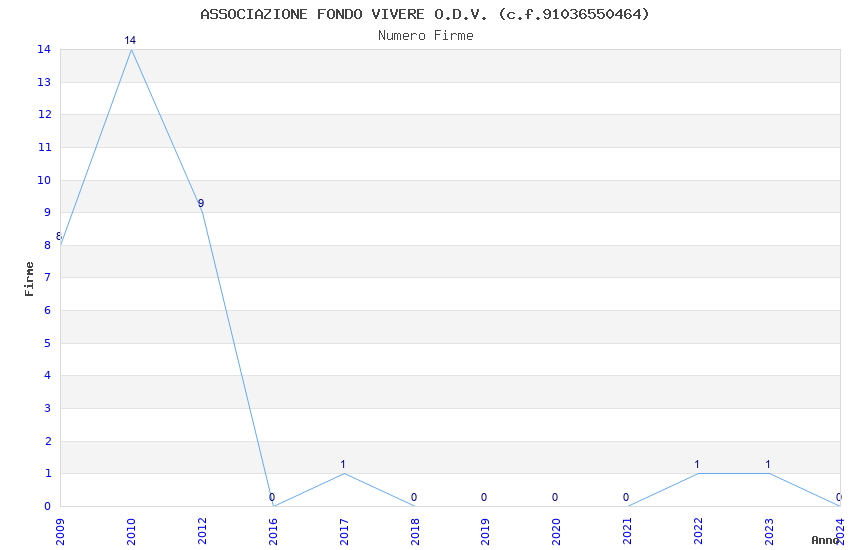
Task: Click the y-axis tick value 3
Action: (48, 408)
